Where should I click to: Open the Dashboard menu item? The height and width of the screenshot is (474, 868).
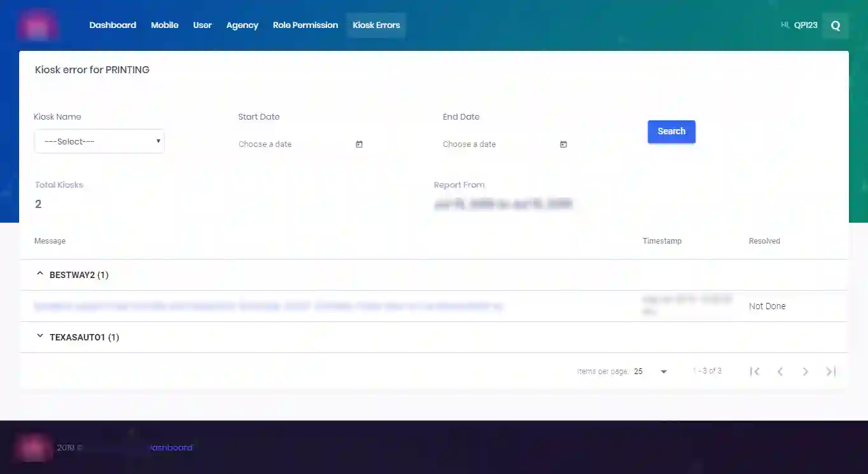(113, 25)
